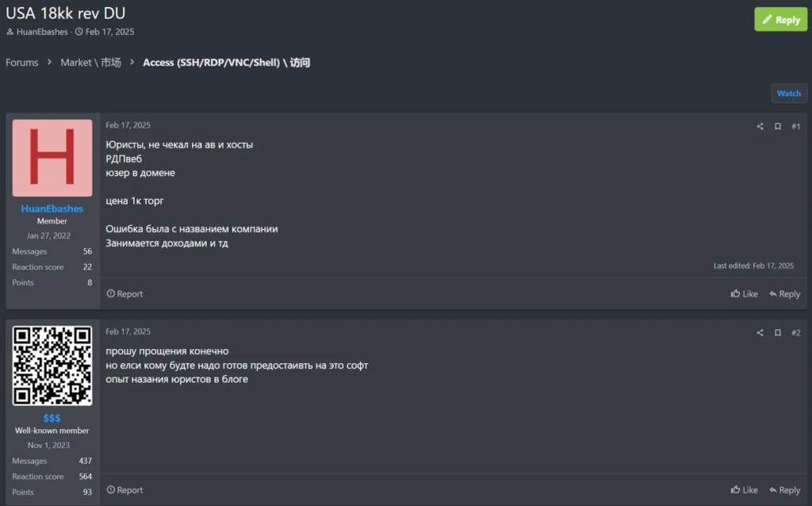This screenshot has width=812, height=506.
Task: Bookmark the second post
Action: click(778, 333)
